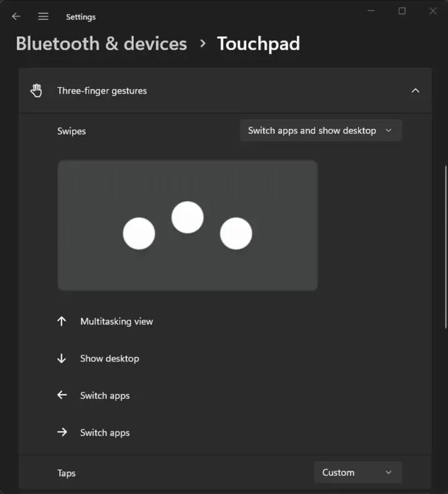This screenshot has width=448, height=494.
Task: Navigate to Bluetooth & devices breadcrumb
Action: pos(101,44)
